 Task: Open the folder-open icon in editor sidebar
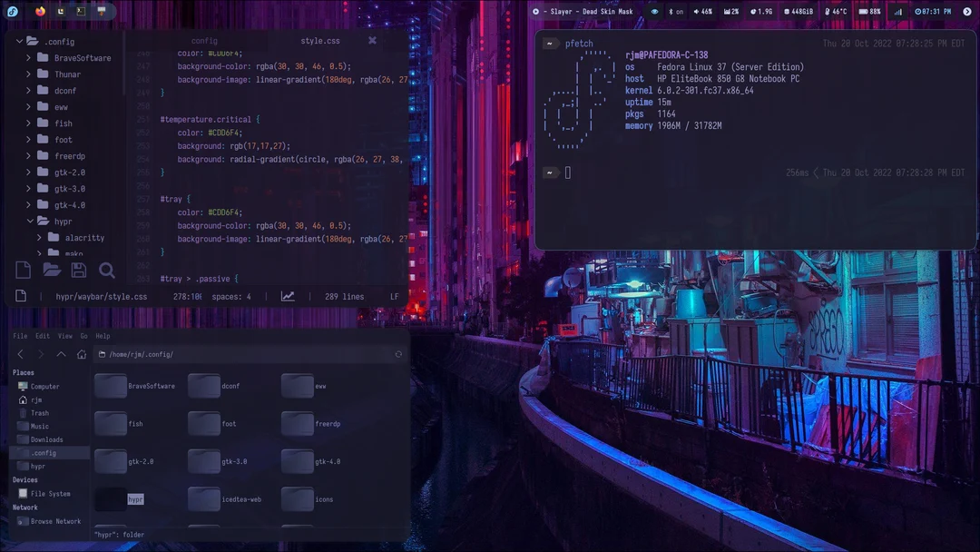tap(52, 270)
